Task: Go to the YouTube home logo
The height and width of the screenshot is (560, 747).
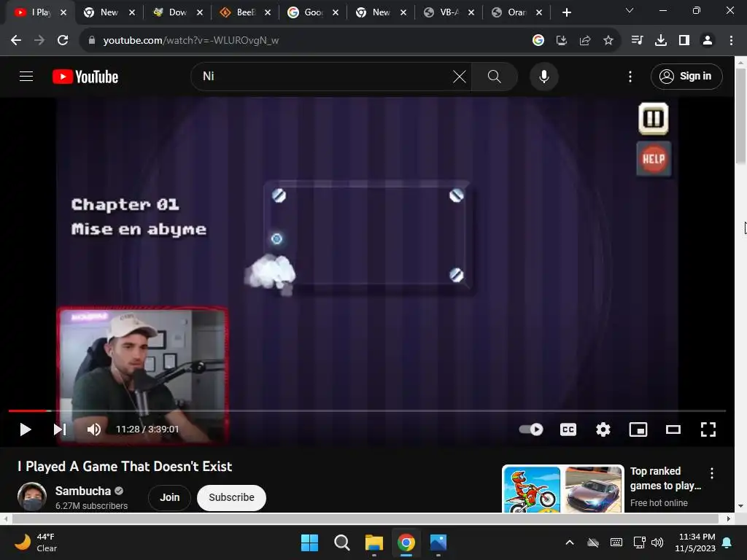Action: [x=85, y=77]
